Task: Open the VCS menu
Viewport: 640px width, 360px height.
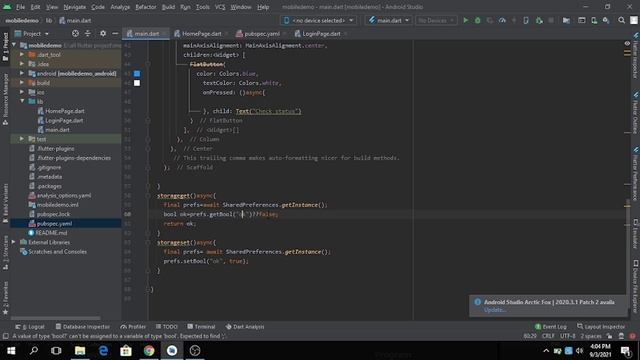Action: tap(220, 7)
